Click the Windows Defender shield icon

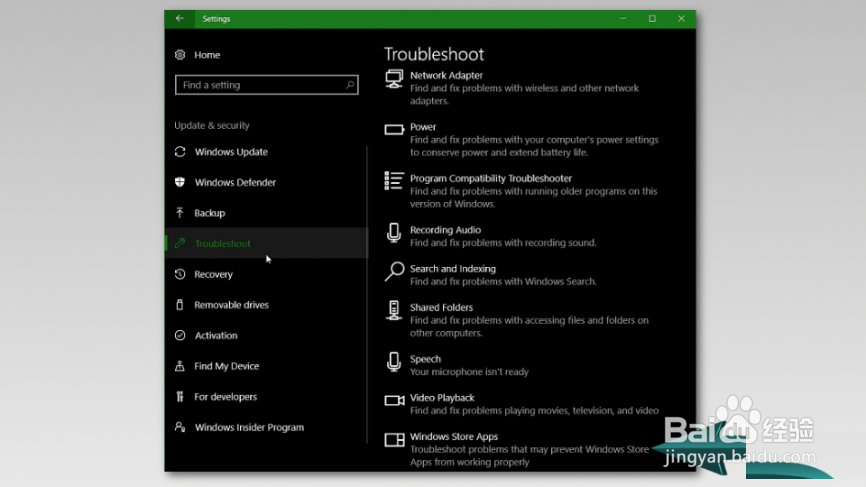click(180, 182)
